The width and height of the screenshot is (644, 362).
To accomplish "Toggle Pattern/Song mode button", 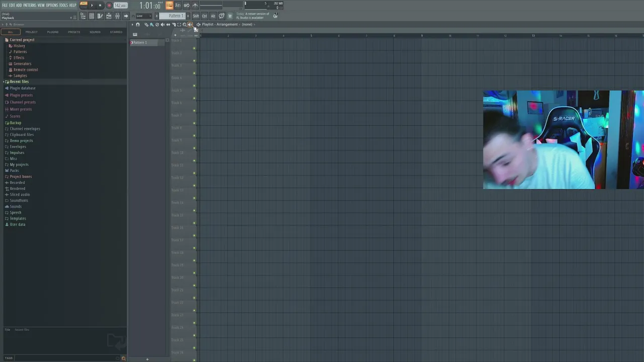I will 84,5.
